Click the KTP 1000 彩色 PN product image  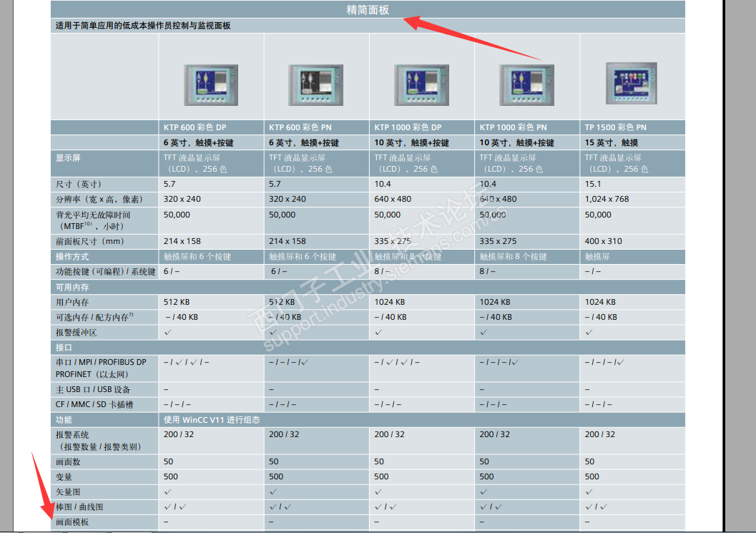[x=526, y=85]
